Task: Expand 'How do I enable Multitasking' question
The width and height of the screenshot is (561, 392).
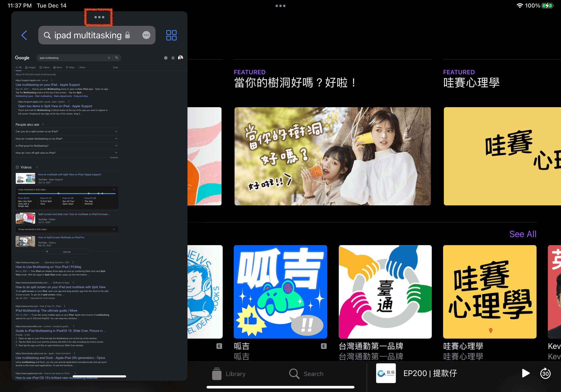Action: (x=67, y=139)
